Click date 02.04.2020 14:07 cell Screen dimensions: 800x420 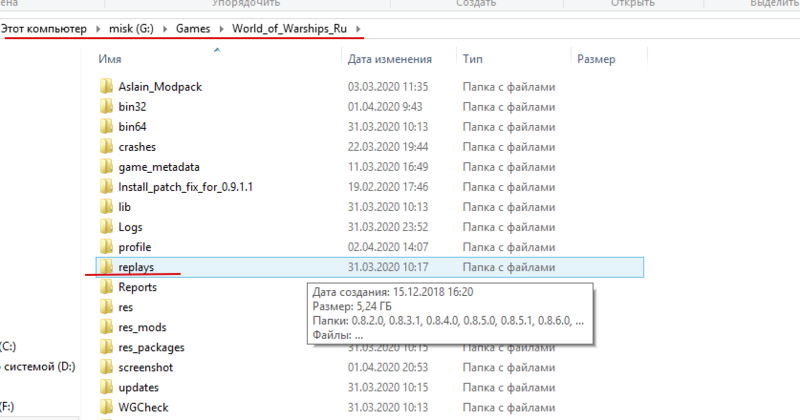[388, 247]
